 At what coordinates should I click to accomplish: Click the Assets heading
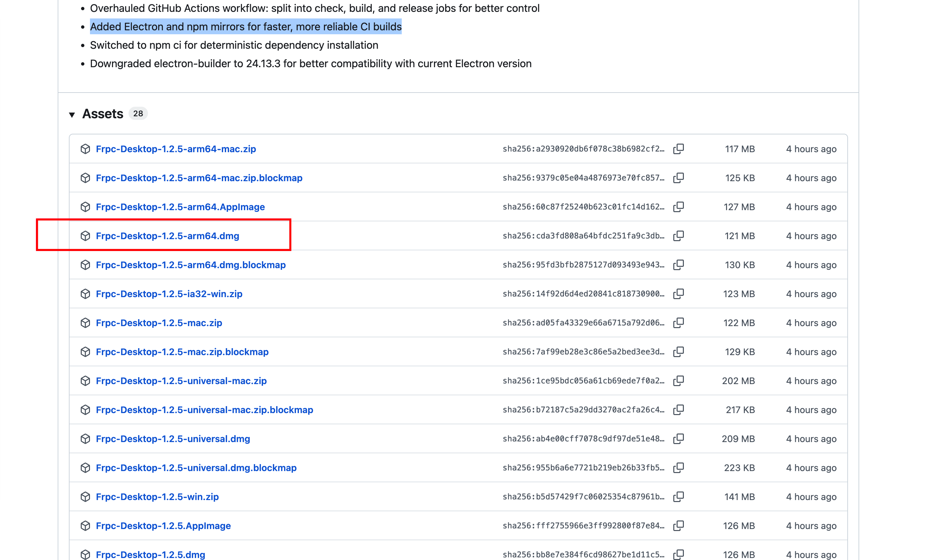tap(103, 114)
